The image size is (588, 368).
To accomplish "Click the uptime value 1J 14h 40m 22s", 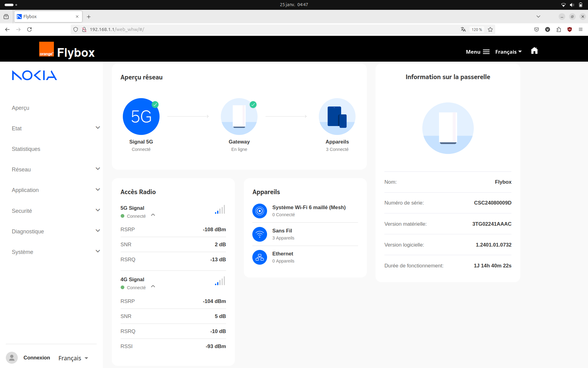I will tap(492, 266).
